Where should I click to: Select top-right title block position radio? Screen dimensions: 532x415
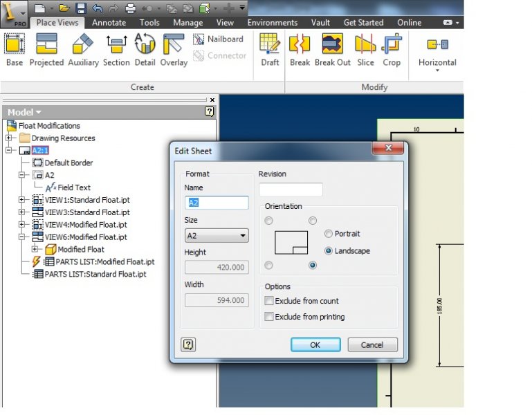coord(313,221)
